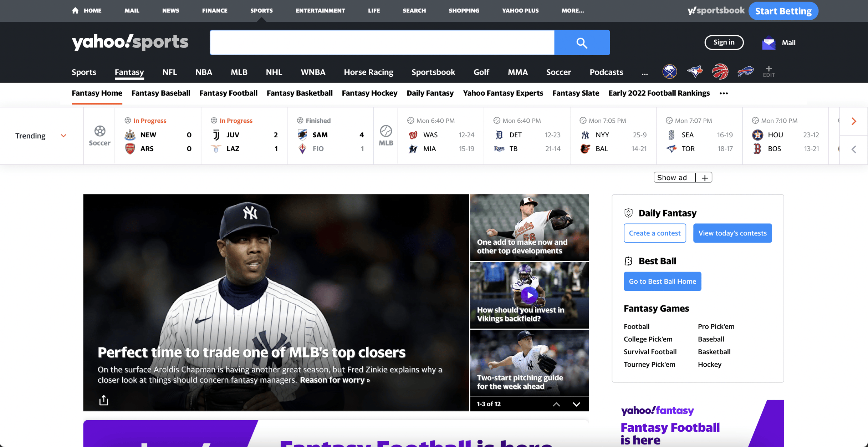Click the search magnifier button
Image resolution: width=868 pixels, height=447 pixels.
click(582, 42)
